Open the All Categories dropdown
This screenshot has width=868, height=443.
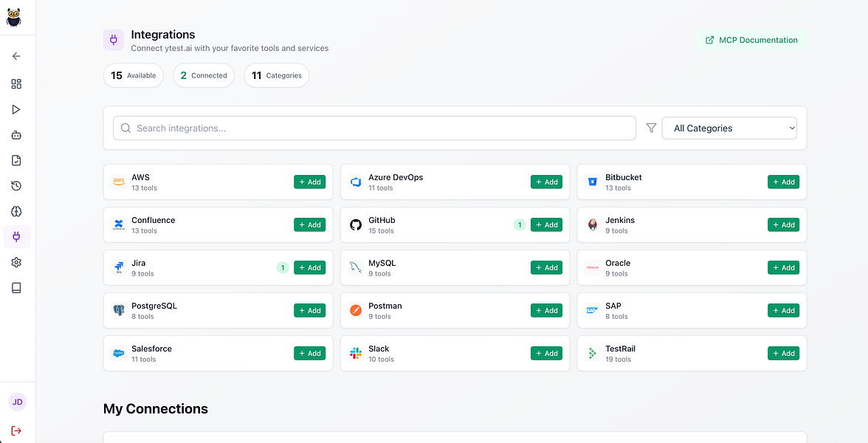pyautogui.click(x=729, y=128)
